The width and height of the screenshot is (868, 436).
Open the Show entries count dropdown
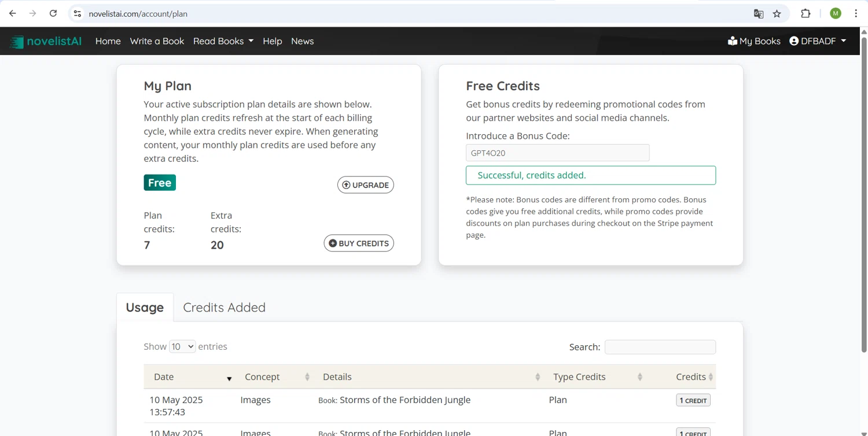tap(182, 346)
